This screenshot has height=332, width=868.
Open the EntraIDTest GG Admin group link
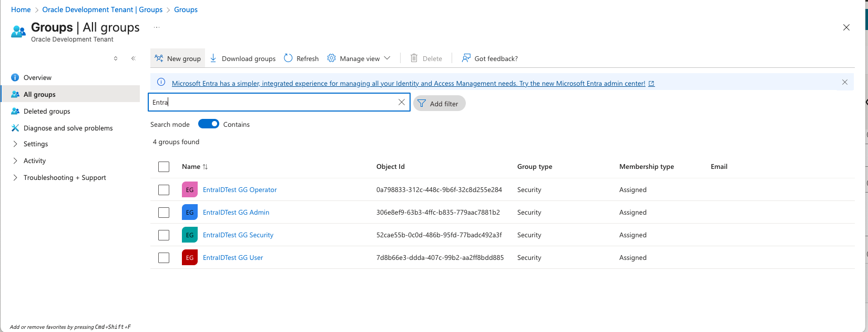click(x=236, y=213)
